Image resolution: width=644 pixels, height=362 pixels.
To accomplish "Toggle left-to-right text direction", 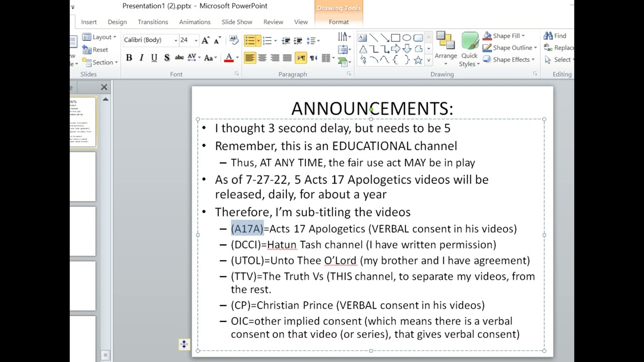I will 301,58.
